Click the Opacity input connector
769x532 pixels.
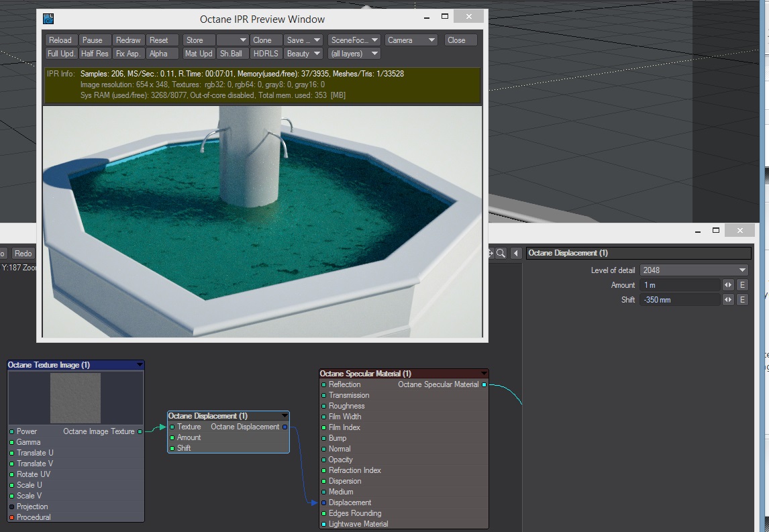point(323,460)
